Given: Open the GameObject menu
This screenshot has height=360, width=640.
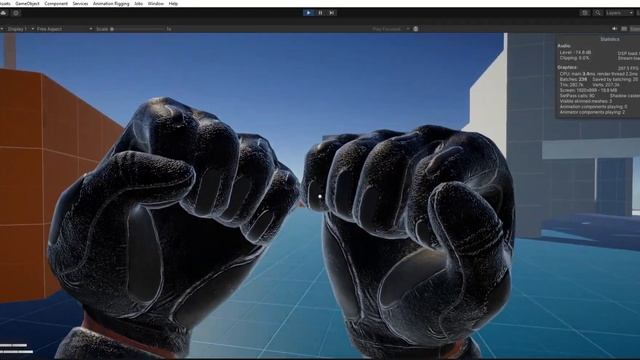Looking at the screenshot, I should coord(27,3).
